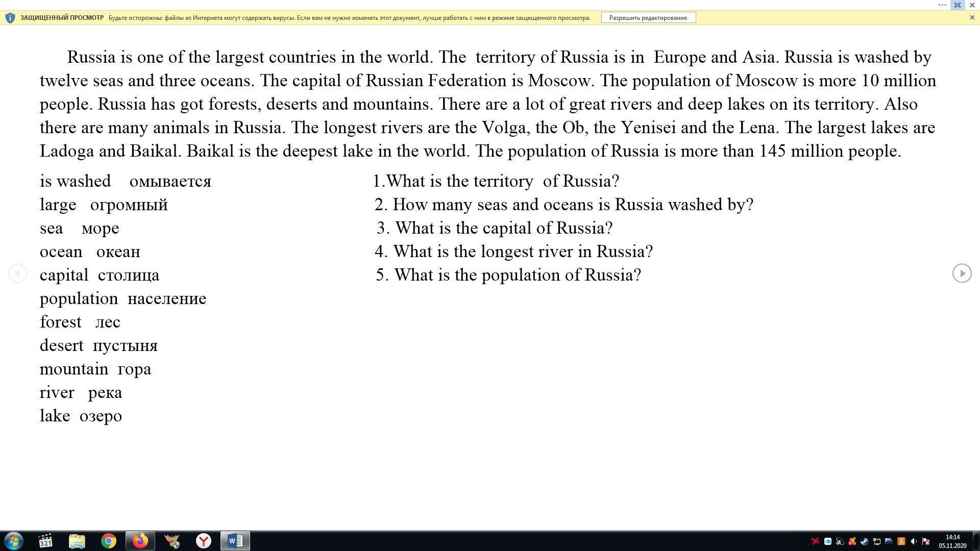Click ЗАЩИЩЕННЫЙ ПРОСМОТР label
Screen dimensions: 980x551
pos(62,18)
